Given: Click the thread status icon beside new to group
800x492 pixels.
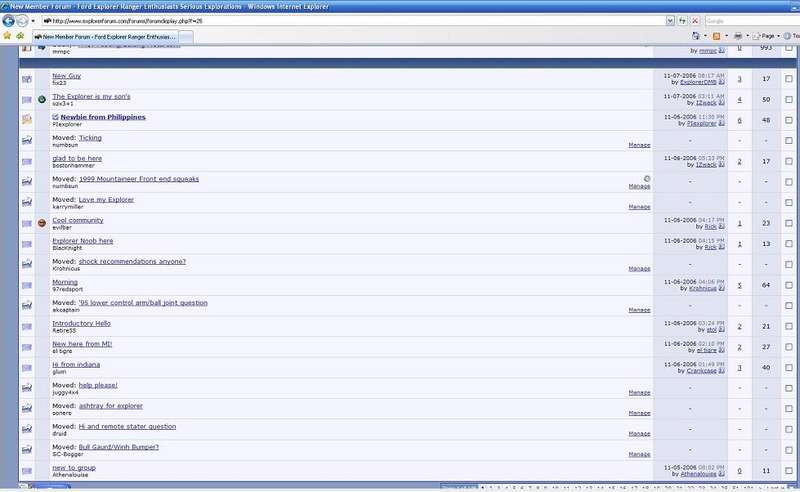Looking at the screenshot, I should [27, 471].
